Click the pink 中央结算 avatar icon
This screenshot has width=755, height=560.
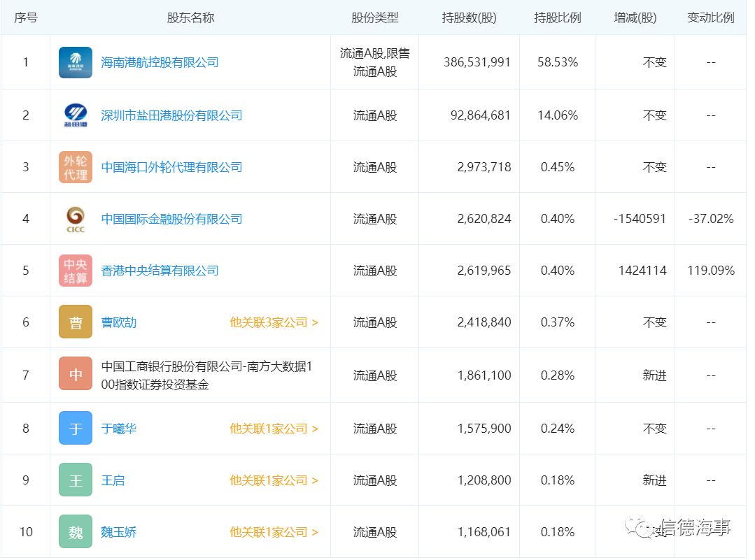tap(76, 271)
